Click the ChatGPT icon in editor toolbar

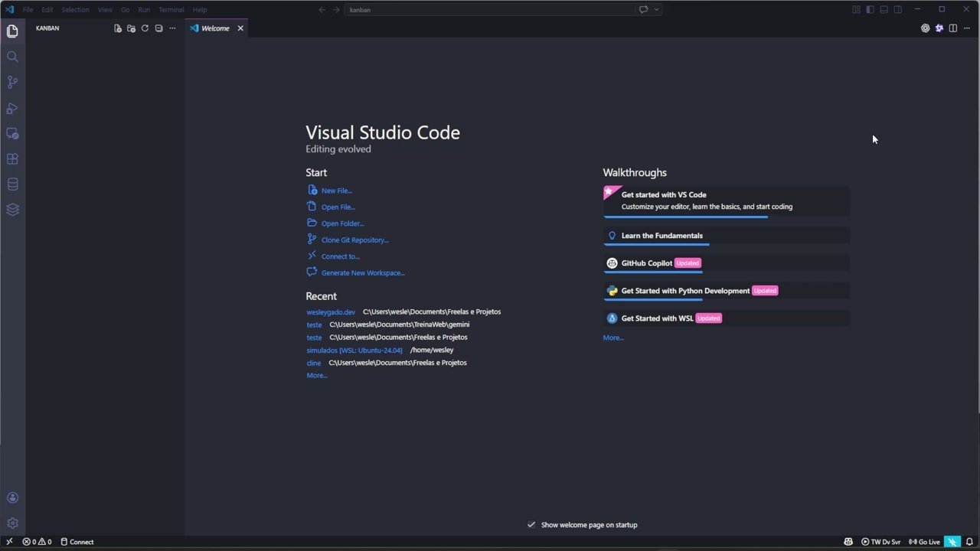tap(925, 28)
